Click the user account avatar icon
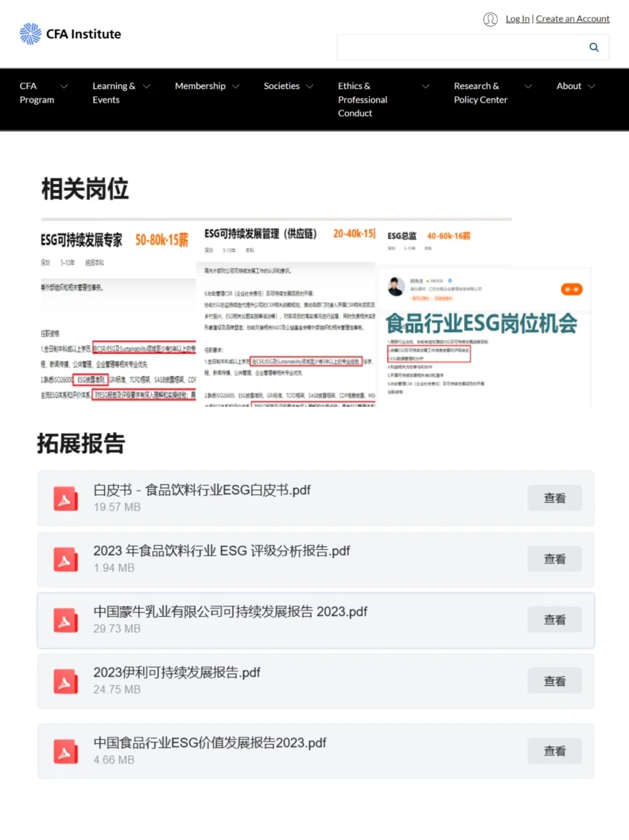 (490, 19)
